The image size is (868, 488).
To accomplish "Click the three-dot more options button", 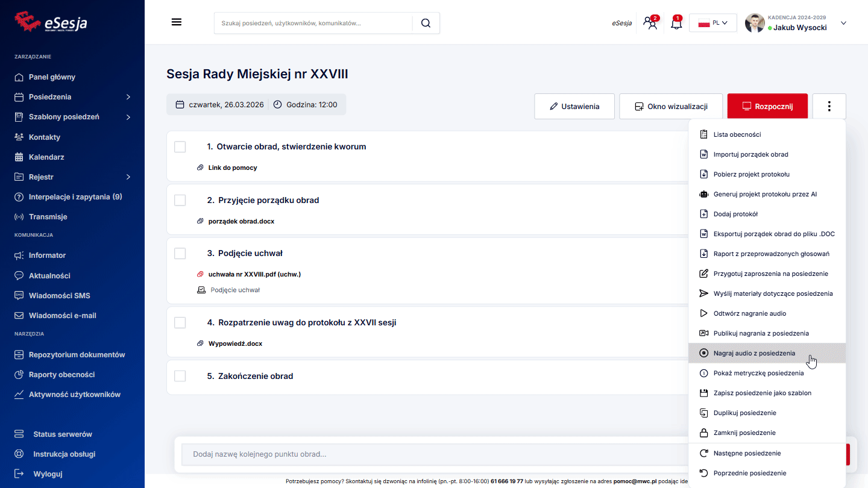I will coord(829,107).
